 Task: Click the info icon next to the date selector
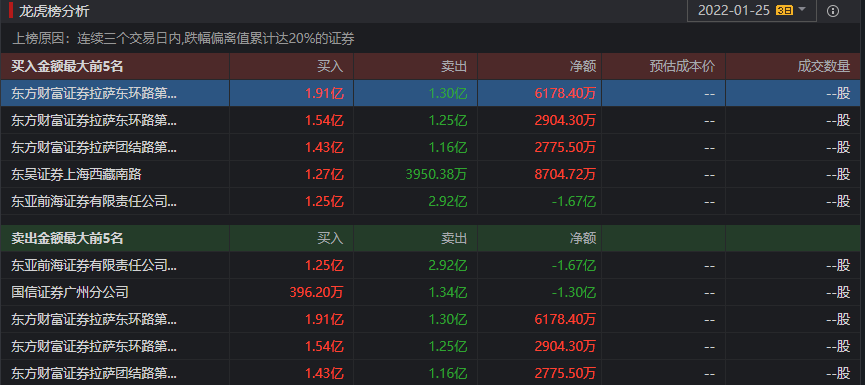pyautogui.click(x=832, y=11)
